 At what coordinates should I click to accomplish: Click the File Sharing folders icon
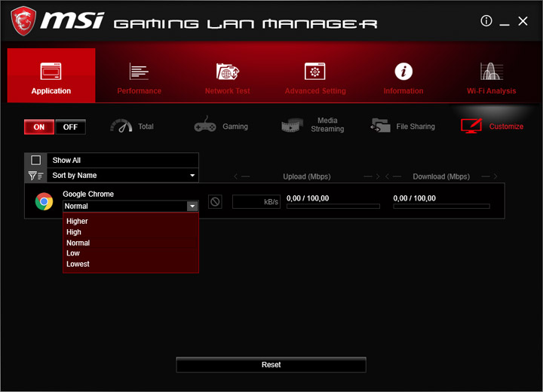click(x=380, y=125)
